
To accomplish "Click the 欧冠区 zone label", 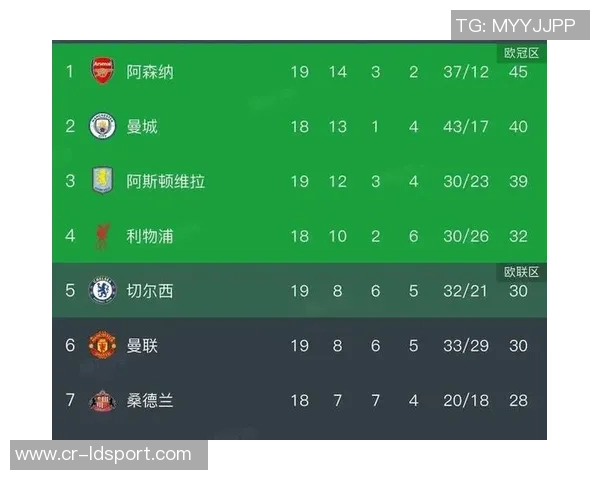I will (521, 53).
